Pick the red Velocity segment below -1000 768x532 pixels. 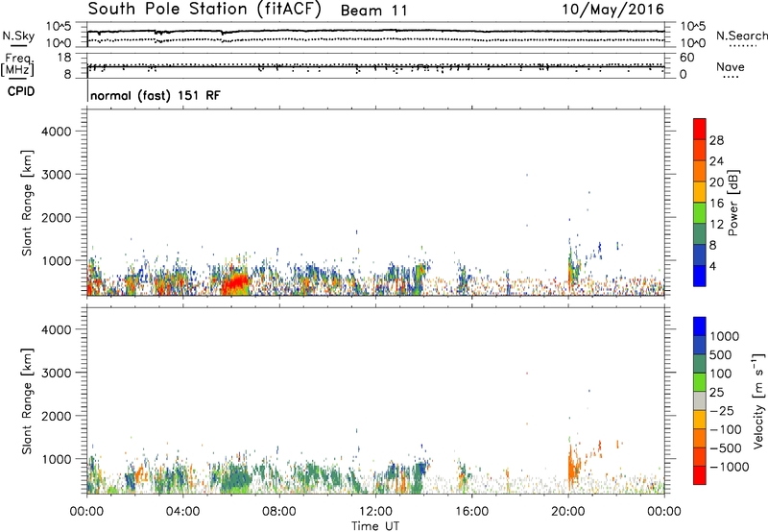(x=700, y=475)
